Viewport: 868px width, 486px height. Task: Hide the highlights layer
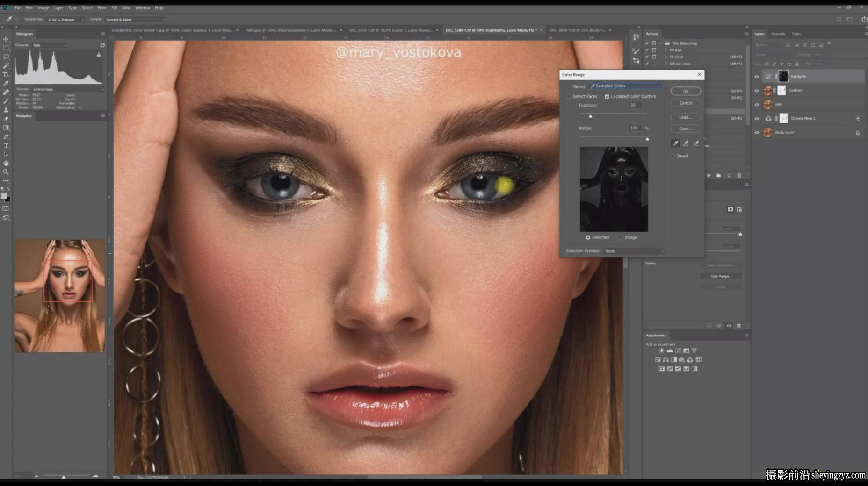pyautogui.click(x=757, y=77)
